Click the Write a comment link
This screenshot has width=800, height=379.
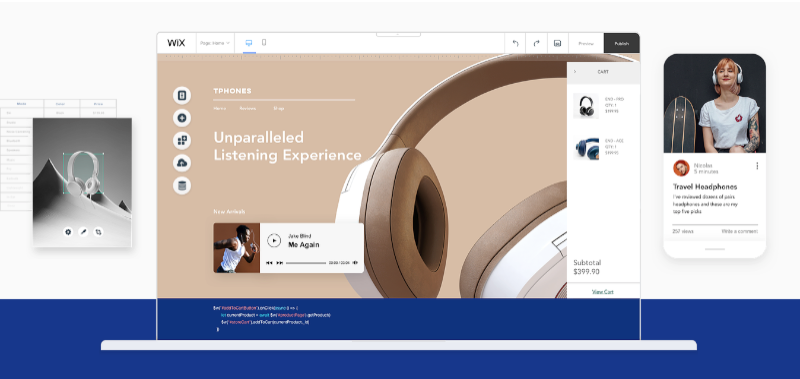pyautogui.click(x=739, y=231)
